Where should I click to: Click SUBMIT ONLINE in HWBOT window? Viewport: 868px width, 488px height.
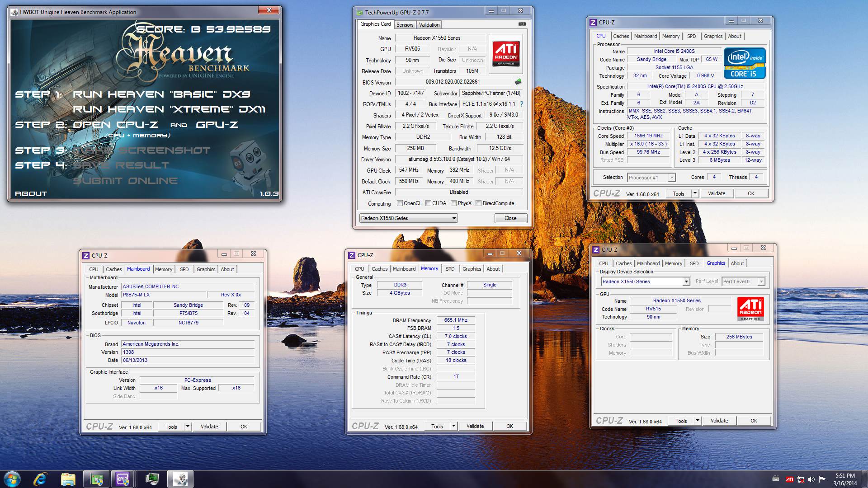pos(125,181)
